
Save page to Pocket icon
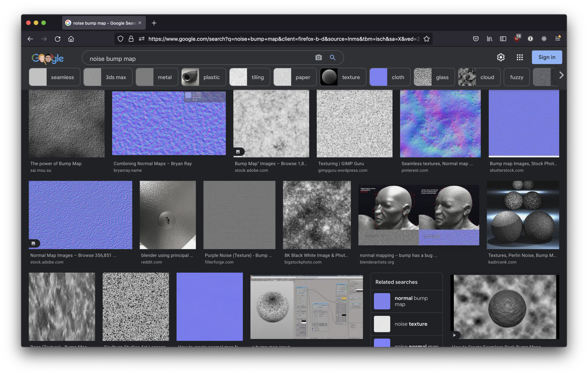click(476, 39)
